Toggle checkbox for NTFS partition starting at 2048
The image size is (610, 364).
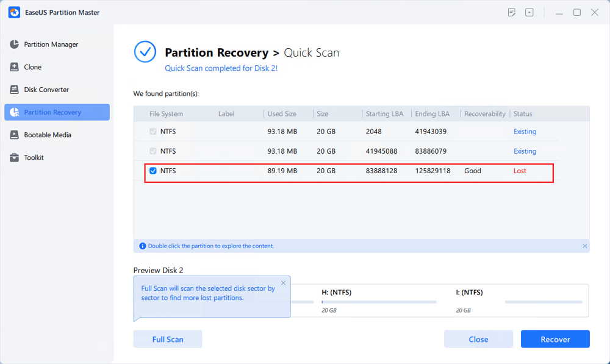coord(153,132)
